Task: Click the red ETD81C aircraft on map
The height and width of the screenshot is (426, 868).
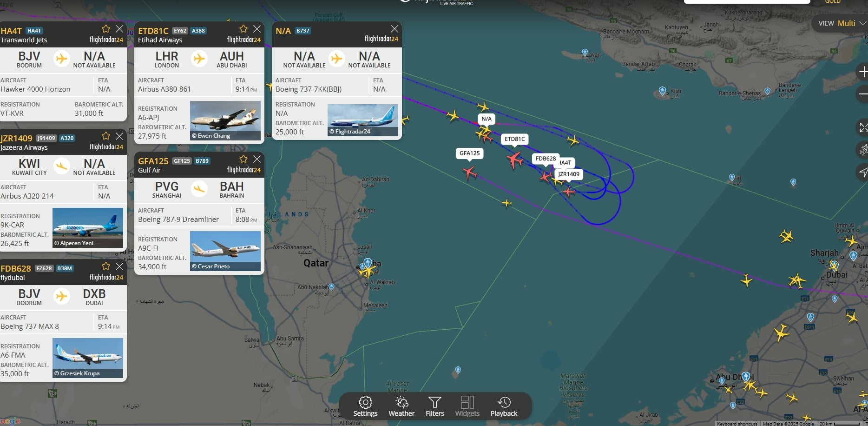Action: click(514, 160)
